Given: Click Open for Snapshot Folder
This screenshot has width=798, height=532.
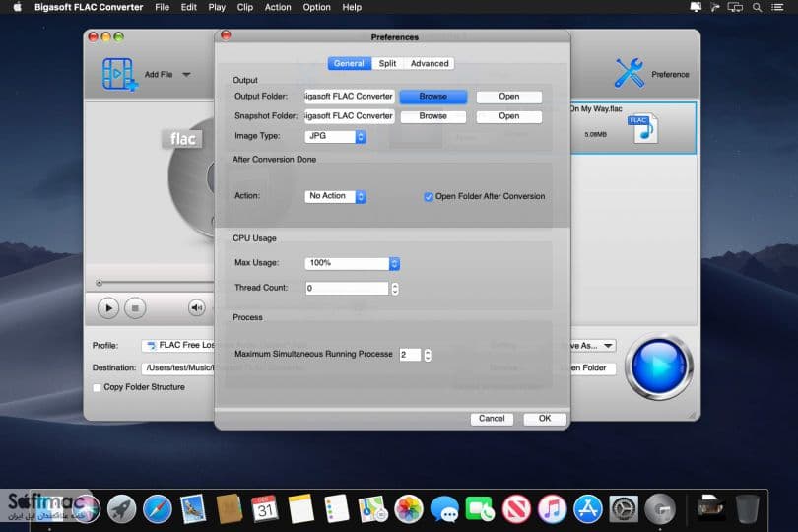Looking at the screenshot, I should 509,116.
